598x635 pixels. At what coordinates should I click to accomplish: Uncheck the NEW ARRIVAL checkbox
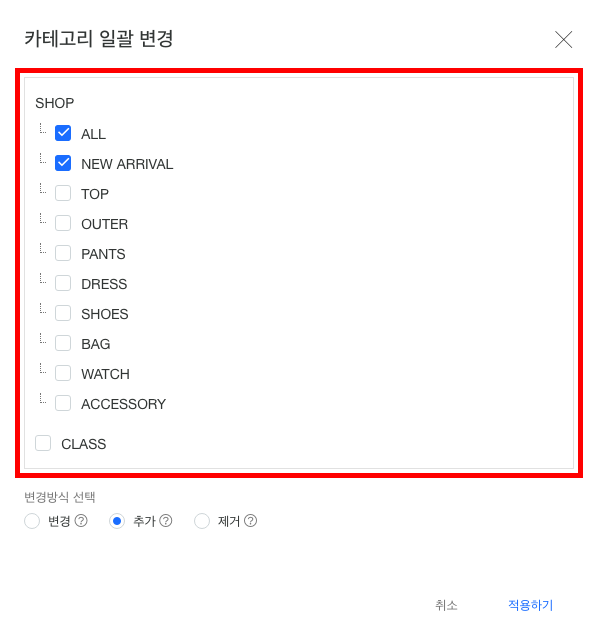(63, 163)
